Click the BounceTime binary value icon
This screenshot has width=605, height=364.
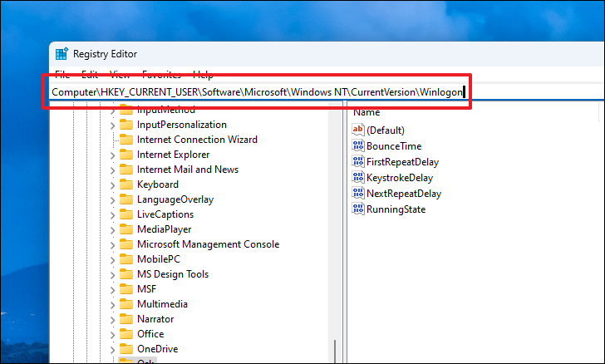coord(358,145)
